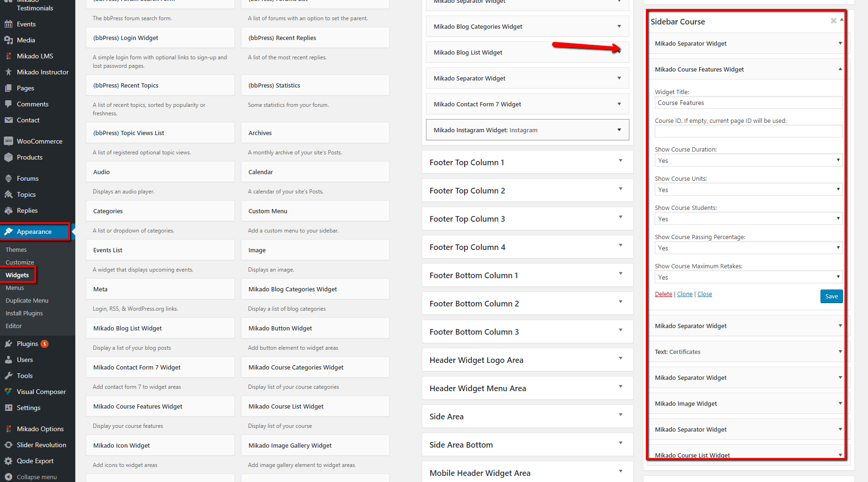The width and height of the screenshot is (868, 482).
Task: Click the Replies icon in sidebar
Action: (8, 210)
